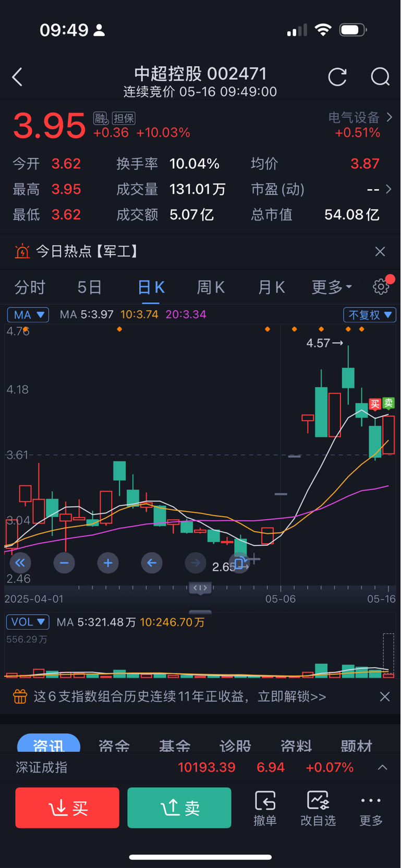Open the 更多 period dropdown
The image size is (401, 868).
point(332,287)
